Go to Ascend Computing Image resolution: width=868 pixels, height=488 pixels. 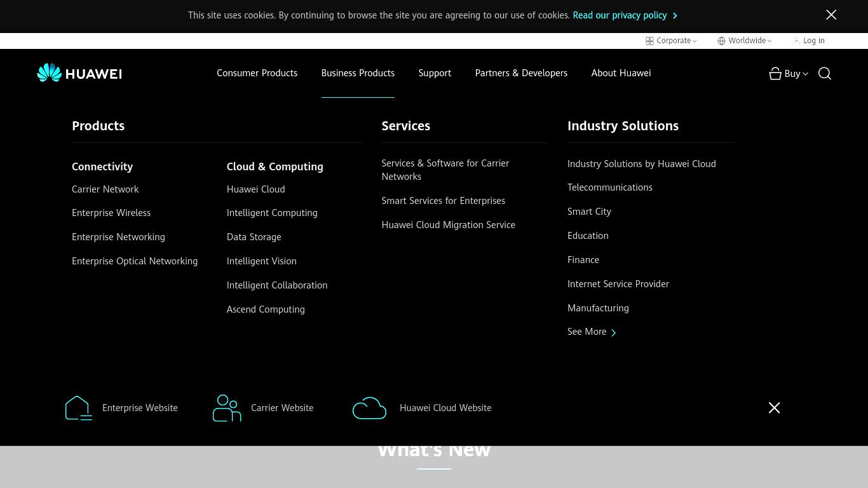tap(266, 309)
